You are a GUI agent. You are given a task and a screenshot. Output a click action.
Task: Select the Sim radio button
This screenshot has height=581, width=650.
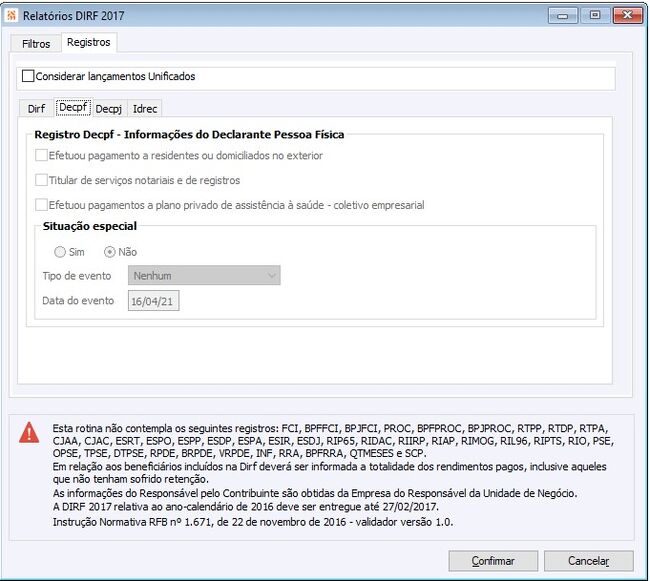[60, 252]
